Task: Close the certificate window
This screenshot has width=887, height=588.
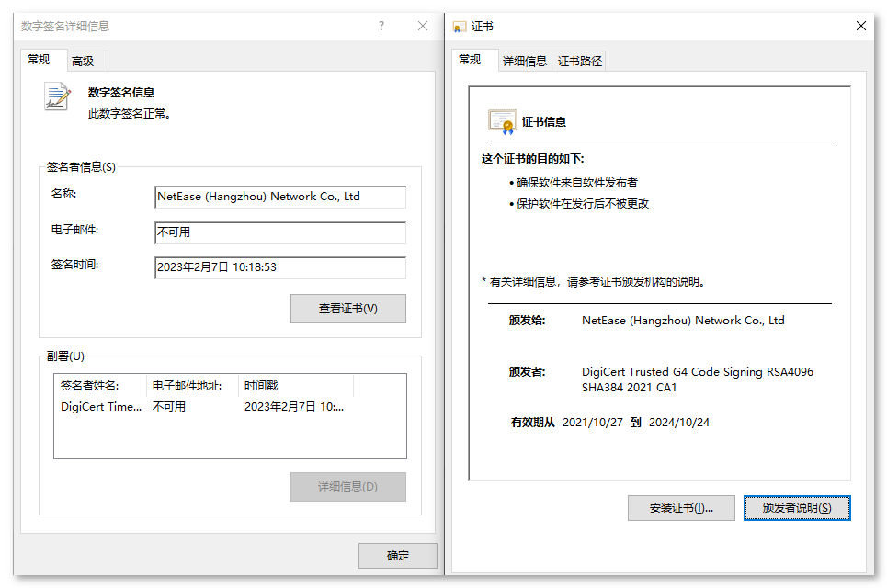Action: tap(861, 27)
